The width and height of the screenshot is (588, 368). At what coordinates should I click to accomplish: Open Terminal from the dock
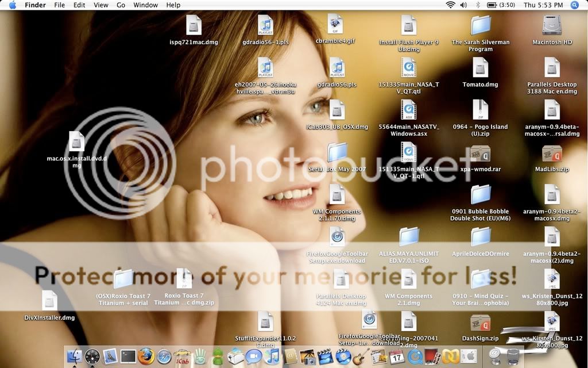point(128,356)
